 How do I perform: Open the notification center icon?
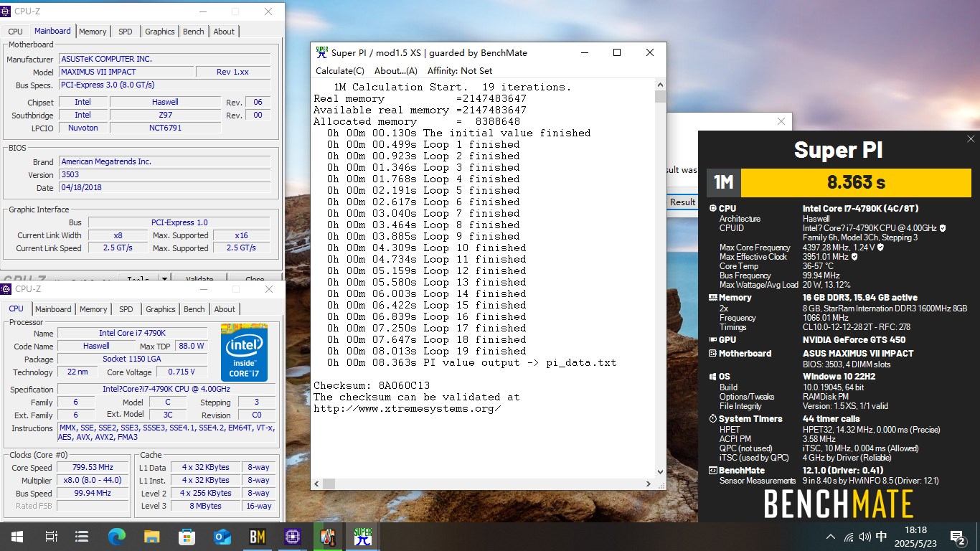958,537
